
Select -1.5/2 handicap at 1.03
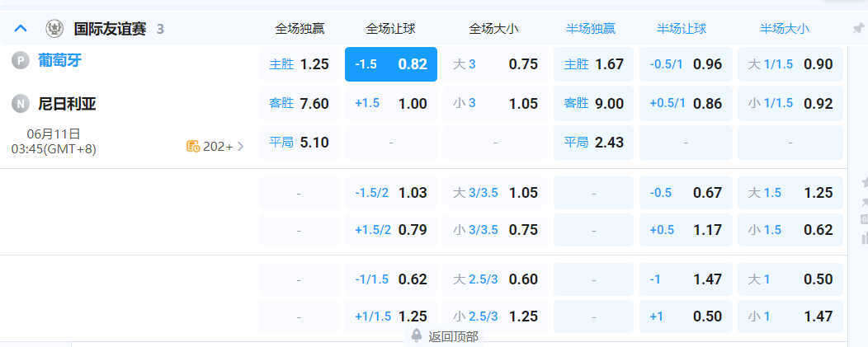pyautogui.click(x=391, y=193)
